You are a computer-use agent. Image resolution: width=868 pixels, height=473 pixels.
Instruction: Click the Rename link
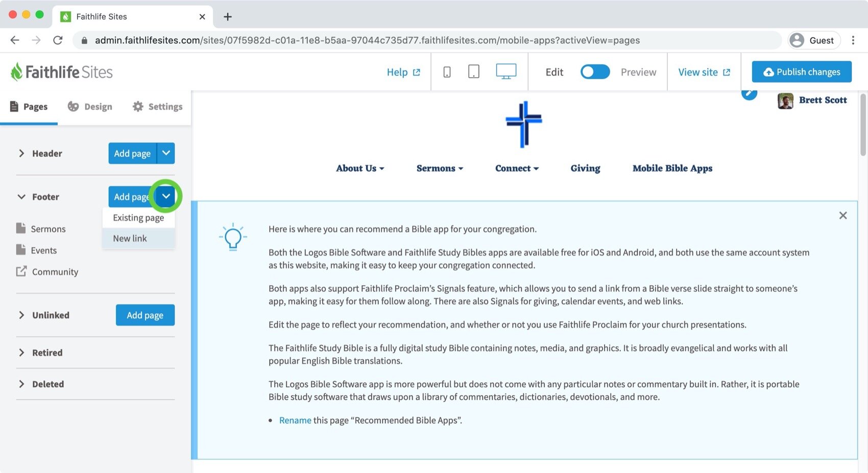pos(295,420)
